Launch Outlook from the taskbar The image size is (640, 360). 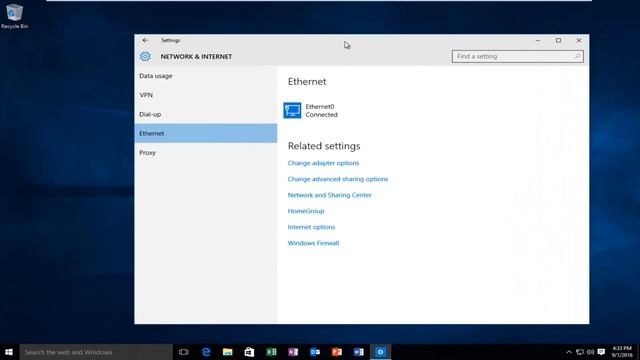(x=315, y=352)
